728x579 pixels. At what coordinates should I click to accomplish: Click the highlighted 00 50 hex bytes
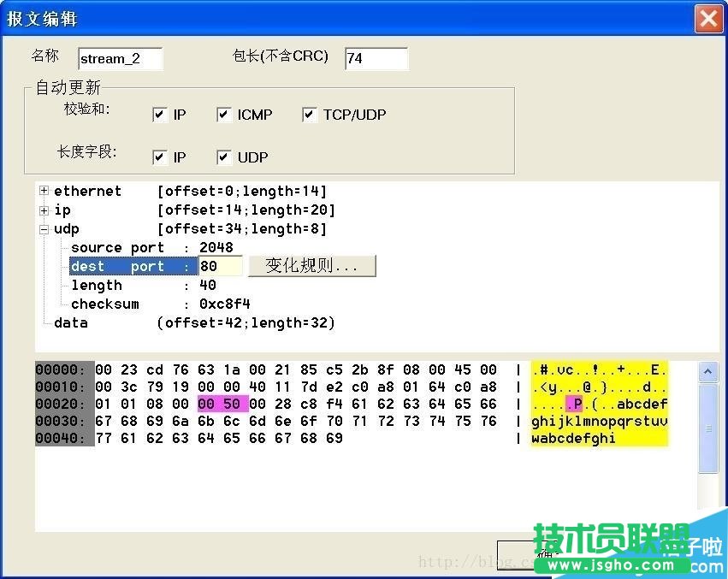pyautogui.click(x=222, y=401)
